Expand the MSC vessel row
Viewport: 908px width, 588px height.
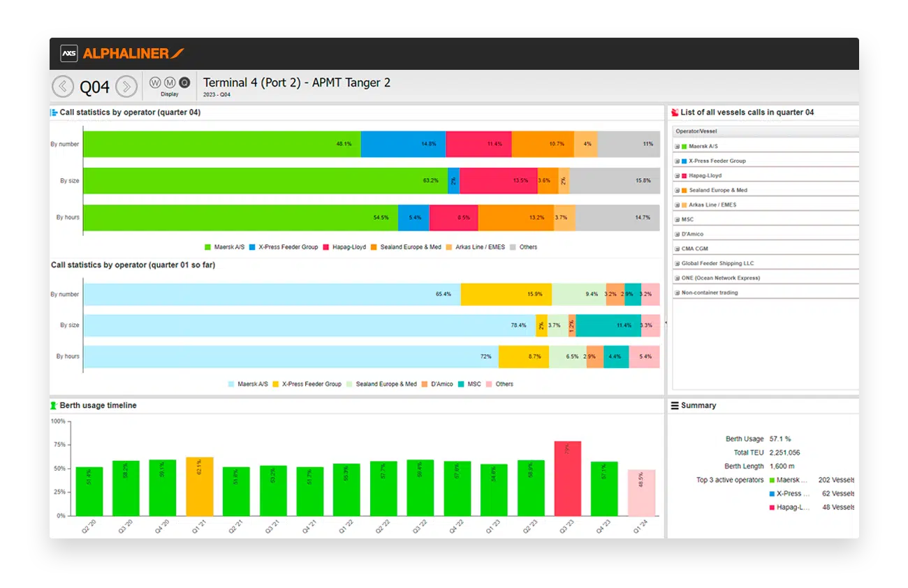tap(677, 220)
